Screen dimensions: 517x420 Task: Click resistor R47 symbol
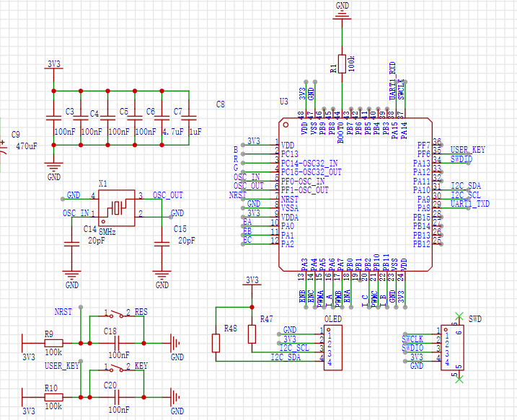(x=252, y=334)
